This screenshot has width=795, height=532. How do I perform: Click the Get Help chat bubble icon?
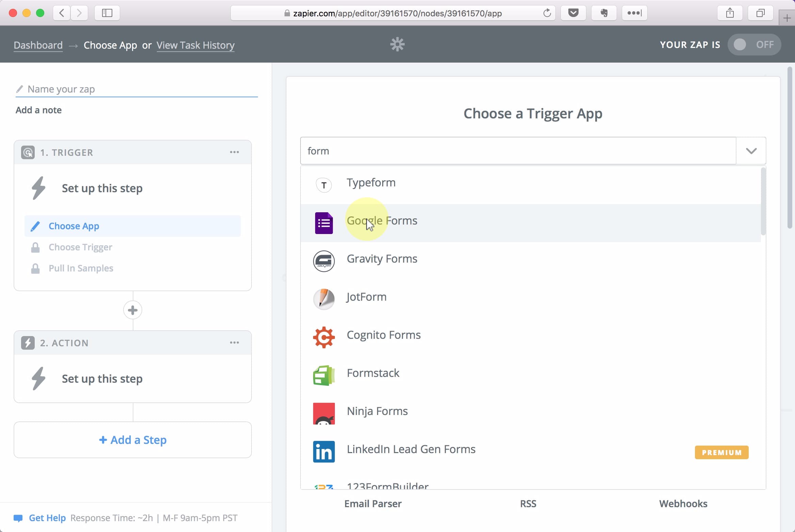(18, 518)
